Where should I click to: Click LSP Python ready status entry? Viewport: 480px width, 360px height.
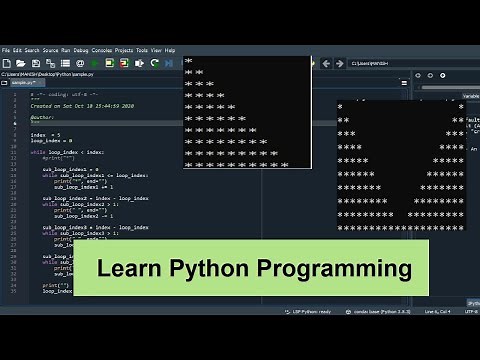308,312
